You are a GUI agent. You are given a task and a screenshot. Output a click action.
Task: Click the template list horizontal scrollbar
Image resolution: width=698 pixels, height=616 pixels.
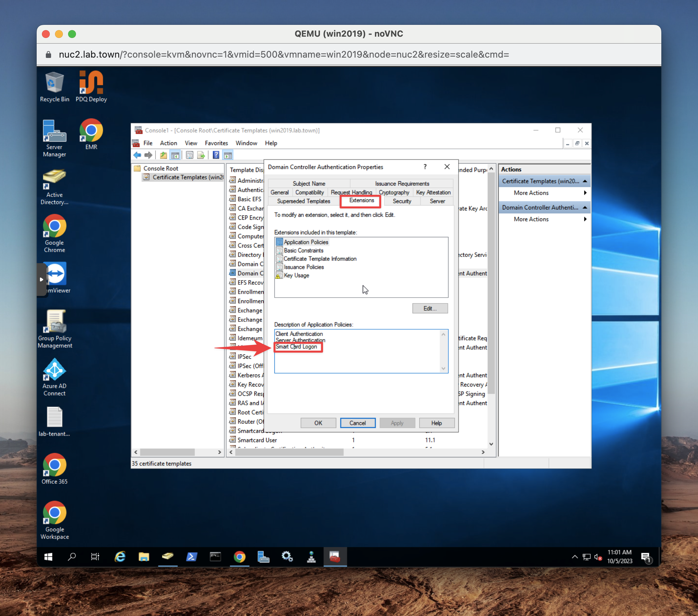click(x=289, y=452)
